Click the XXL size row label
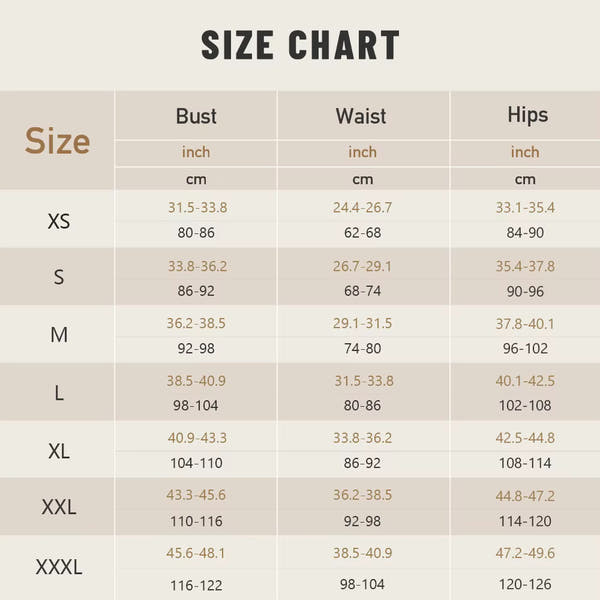The width and height of the screenshot is (600, 600). (59, 507)
